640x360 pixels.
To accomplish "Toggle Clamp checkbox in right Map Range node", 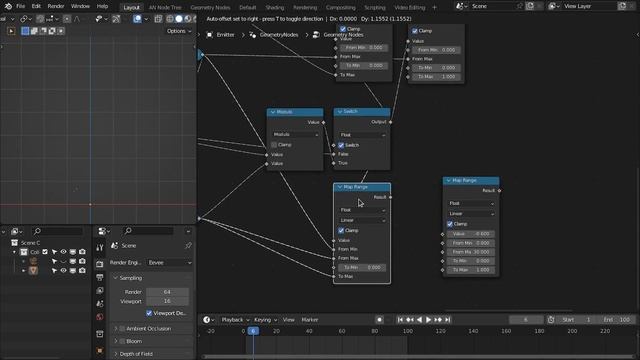I will [450, 224].
